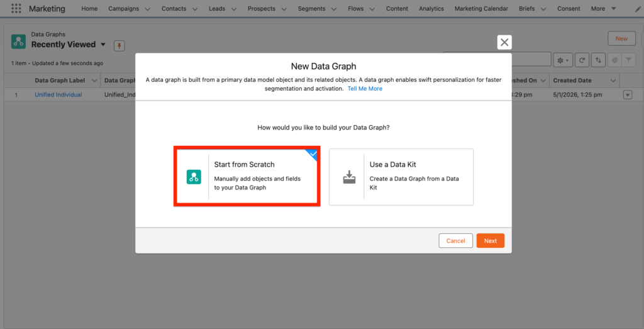Open the filter funnel icon

point(627,60)
